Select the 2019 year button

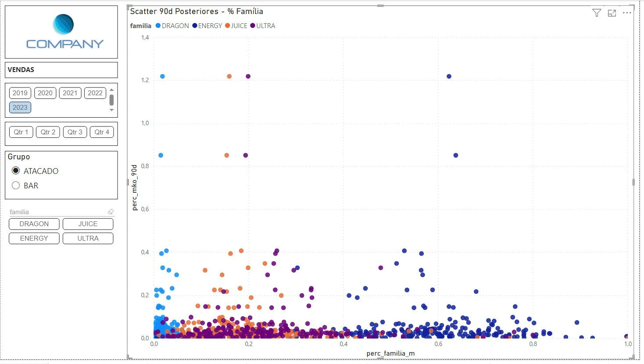(20, 93)
